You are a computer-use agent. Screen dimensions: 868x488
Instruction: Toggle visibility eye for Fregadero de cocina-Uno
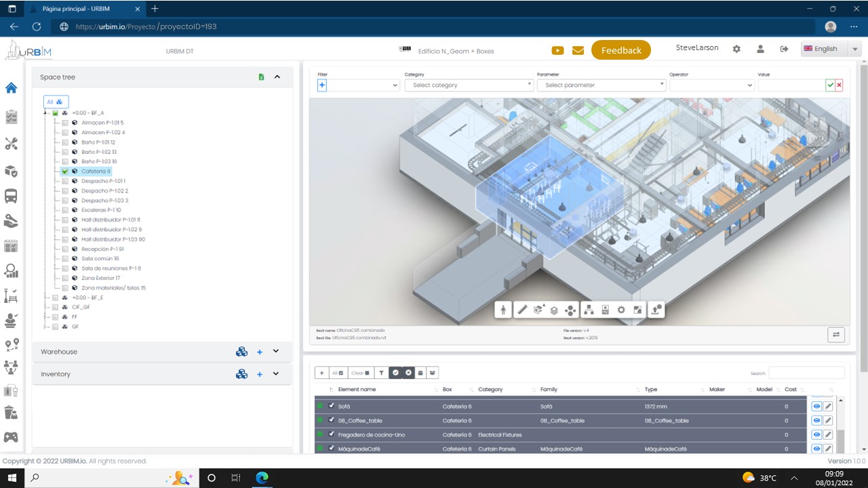coord(817,434)
